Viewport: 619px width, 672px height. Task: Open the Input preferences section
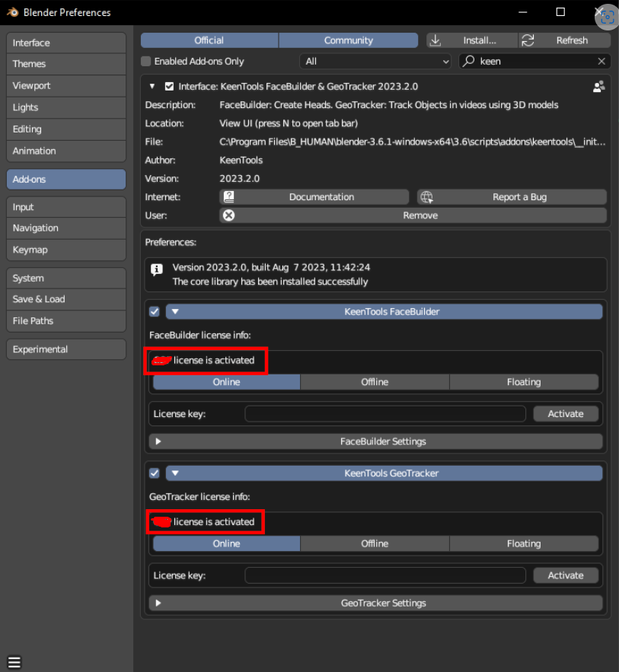coord(66,207)
